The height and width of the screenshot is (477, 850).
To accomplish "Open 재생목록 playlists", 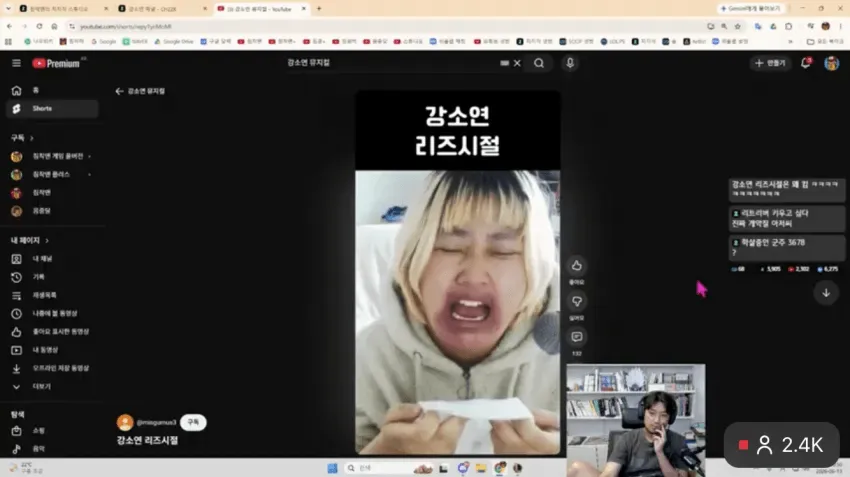I will click(52, 295).
